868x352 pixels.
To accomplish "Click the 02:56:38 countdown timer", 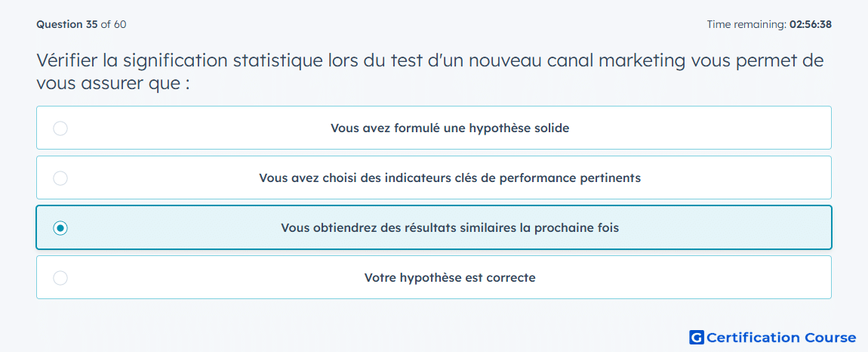I will 811,24.
